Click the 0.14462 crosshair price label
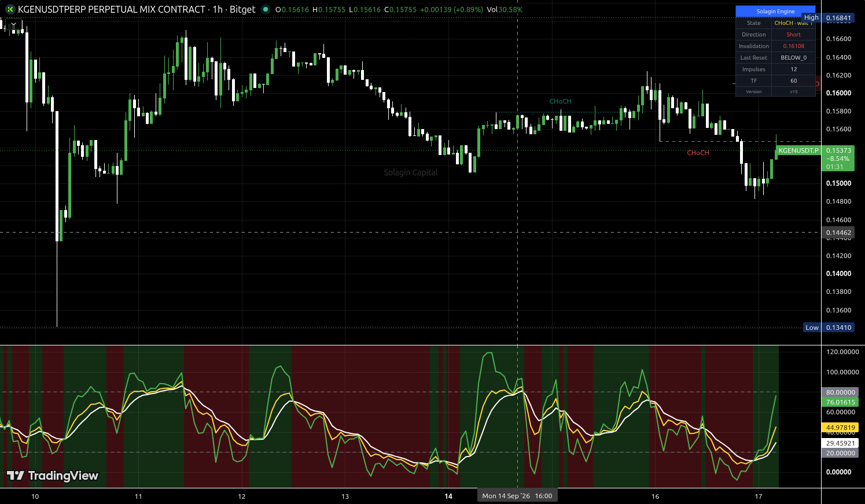The width and height of the screenshot is (865, 504). click(838, 233)
